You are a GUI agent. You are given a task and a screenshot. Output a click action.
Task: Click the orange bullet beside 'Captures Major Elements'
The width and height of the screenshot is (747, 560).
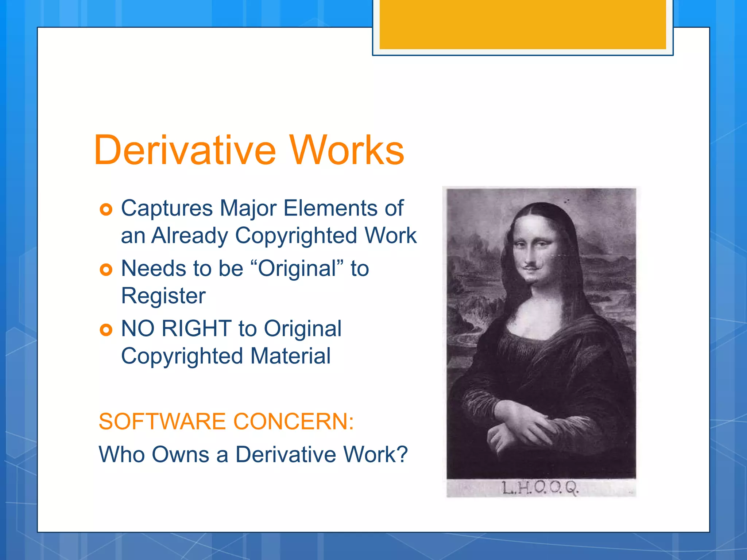pyautogui.click(x=106, y=210)
